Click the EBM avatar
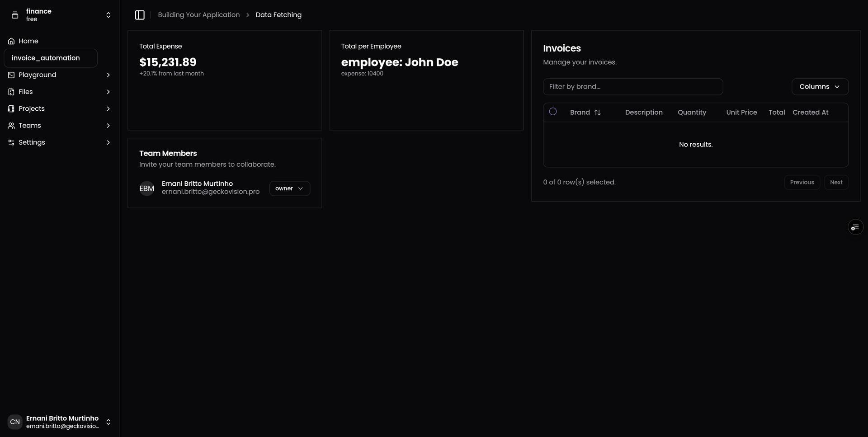Image resolution: width=868 pixels, height=437 pixels. [146, 188]
